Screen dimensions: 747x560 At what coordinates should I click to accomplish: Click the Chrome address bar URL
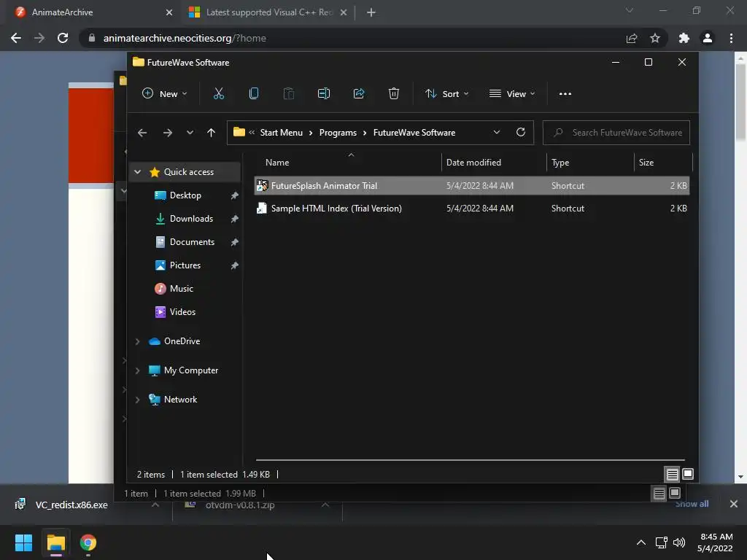(x=185, y=38)
